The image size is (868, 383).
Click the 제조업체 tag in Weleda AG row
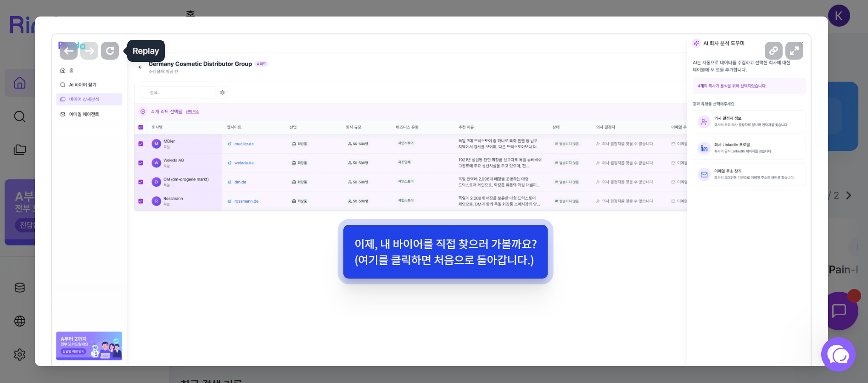pos(404,162)
